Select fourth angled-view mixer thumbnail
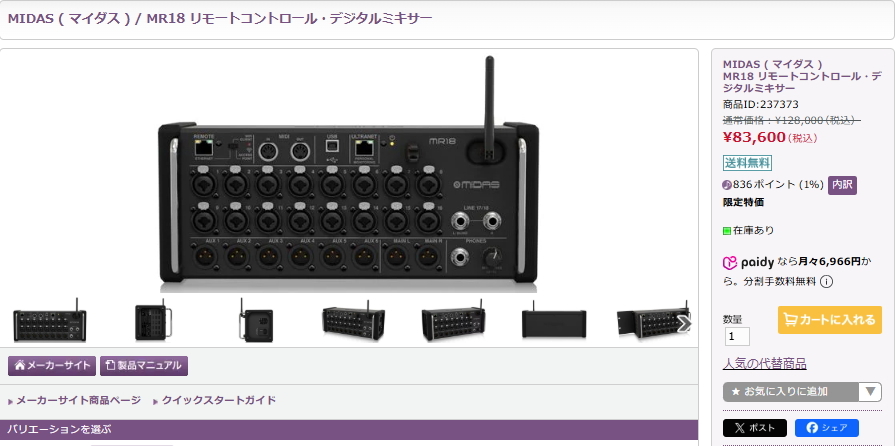Image resolution: width=895 pixels, height=446 pixels. tap(353, 321)
